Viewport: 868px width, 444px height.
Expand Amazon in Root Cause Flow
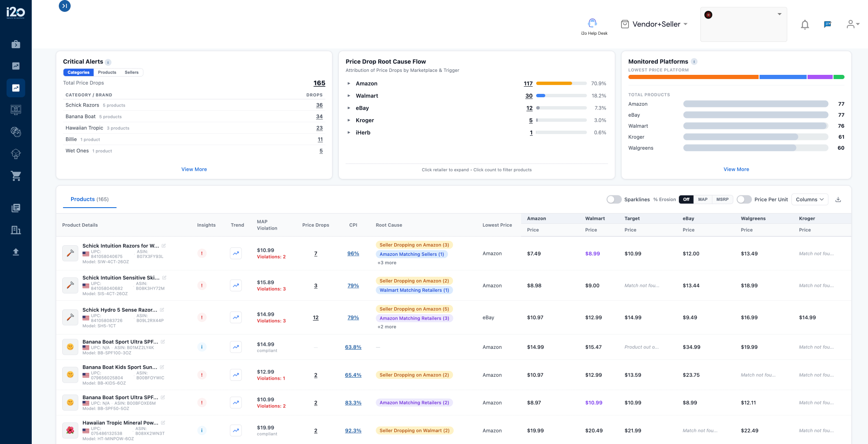pyautogui.click(x=349, y=84)
